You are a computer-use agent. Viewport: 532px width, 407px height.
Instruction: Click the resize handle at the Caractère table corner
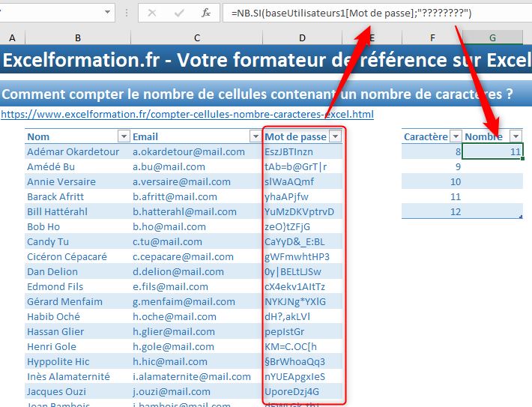coord(521,217)
